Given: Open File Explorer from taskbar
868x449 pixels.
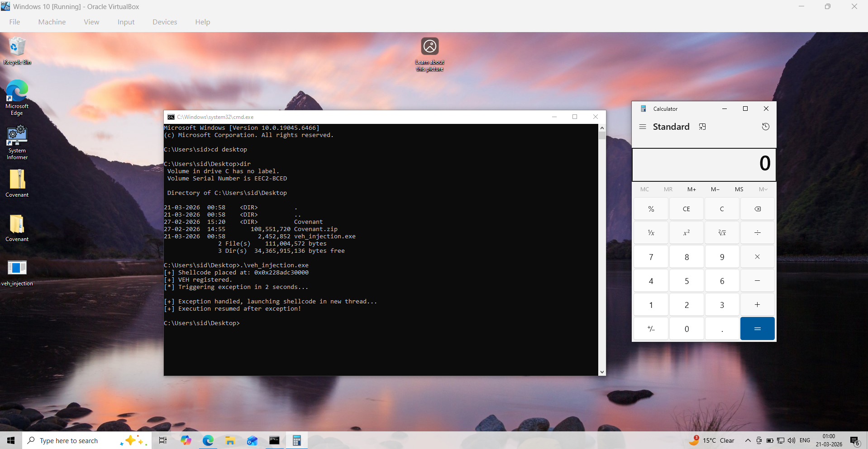Looking at the screenshot, I should click(230, 440).
